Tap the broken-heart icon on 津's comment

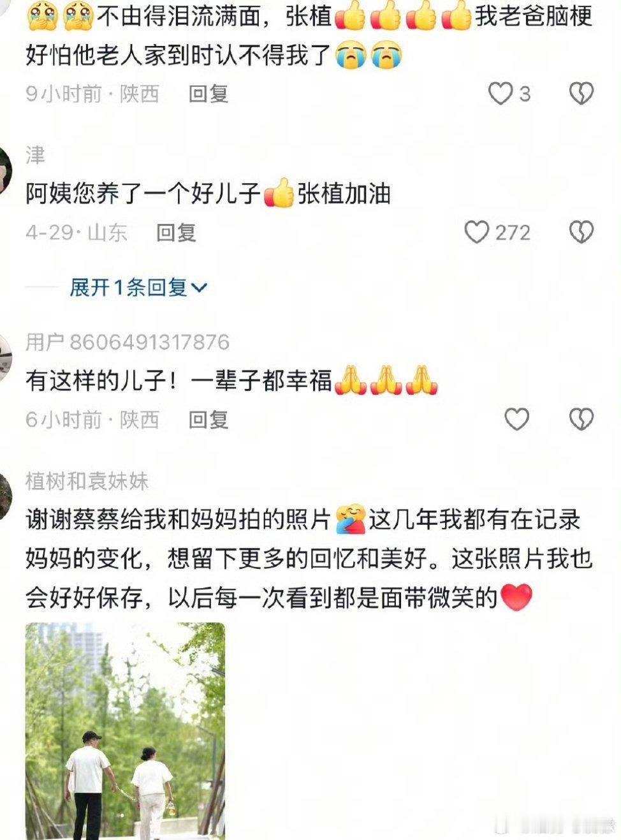coord(581,232)
